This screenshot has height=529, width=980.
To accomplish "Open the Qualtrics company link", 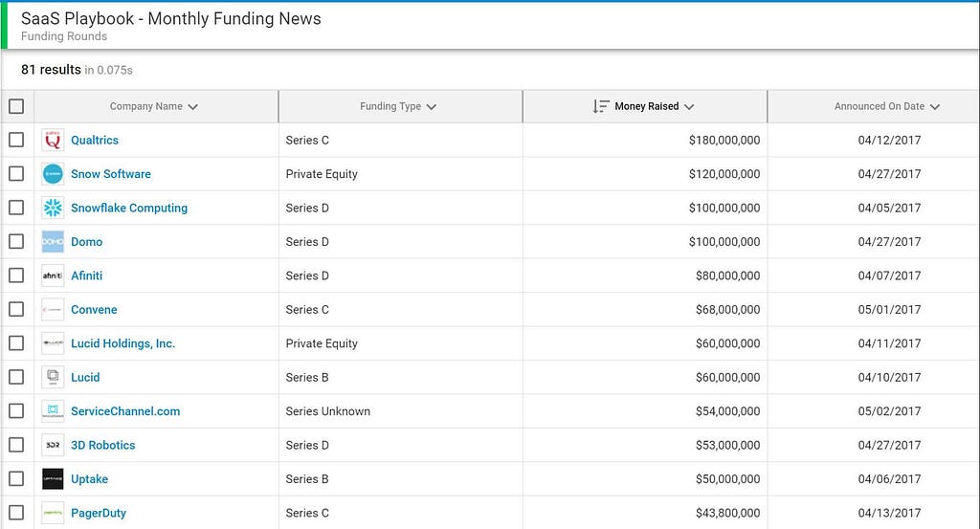I will tap(95, 140).
